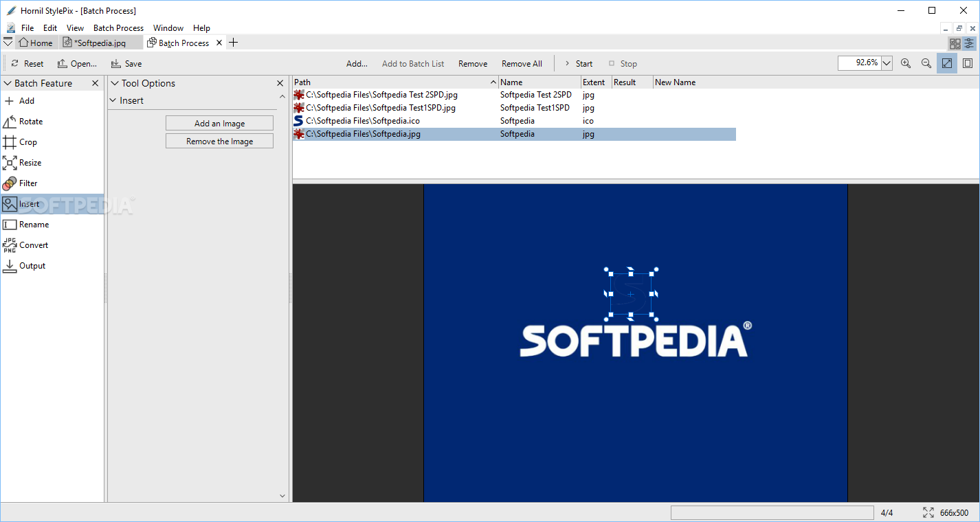980x522 pixels.
Task: Click the Extent column header
Action: tap(597, 82)
